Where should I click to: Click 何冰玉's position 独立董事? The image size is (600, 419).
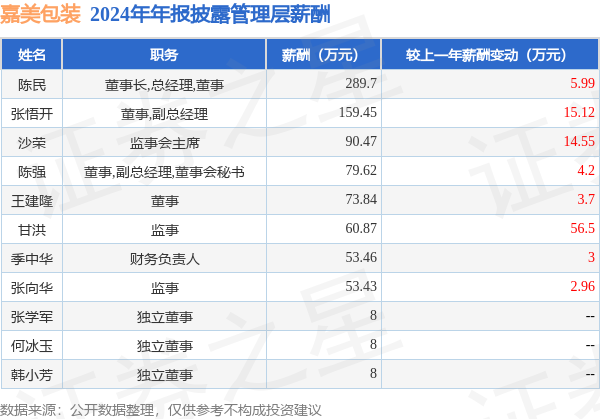(x=164, y=346)
